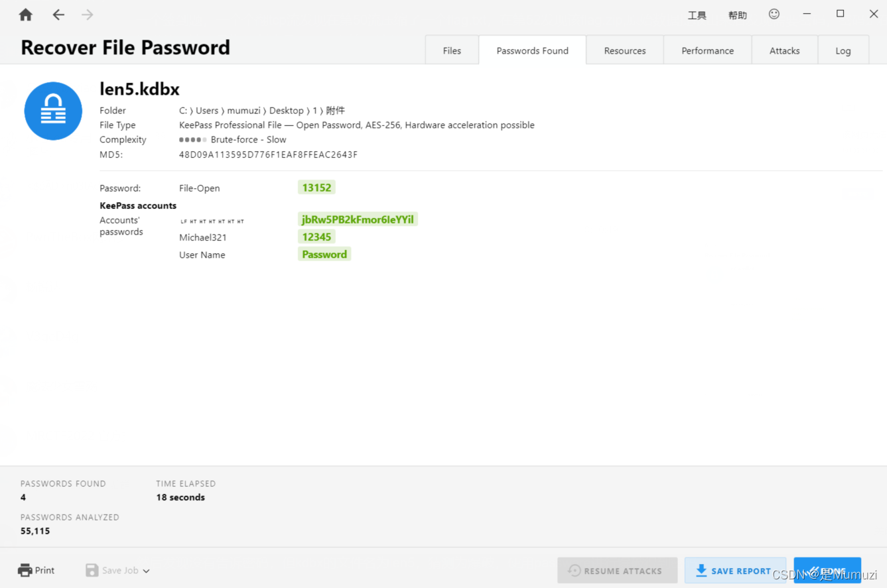Open the Attacks tab
Image resolution: width=887 pixels, height=588 pixels.
pos(785,50)
